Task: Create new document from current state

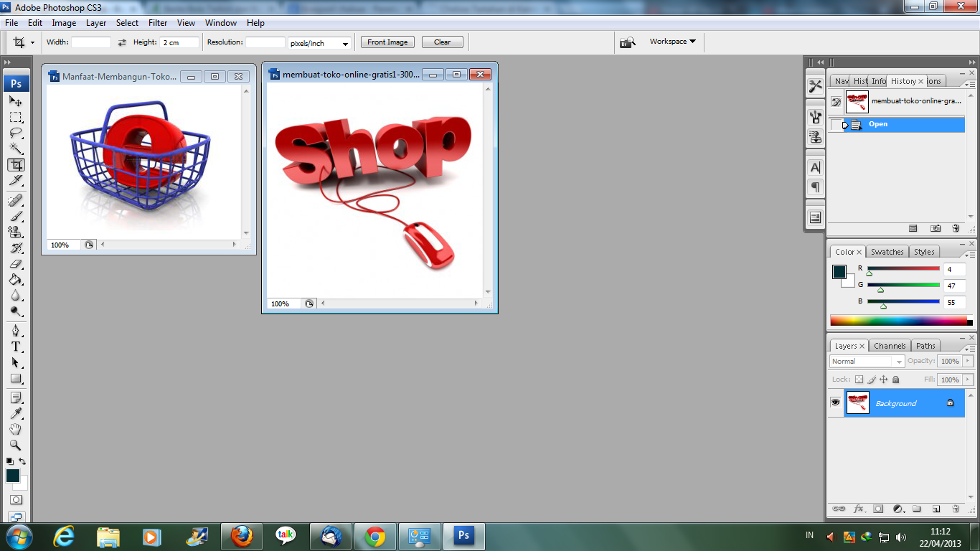Action: [x=913, y=228]
